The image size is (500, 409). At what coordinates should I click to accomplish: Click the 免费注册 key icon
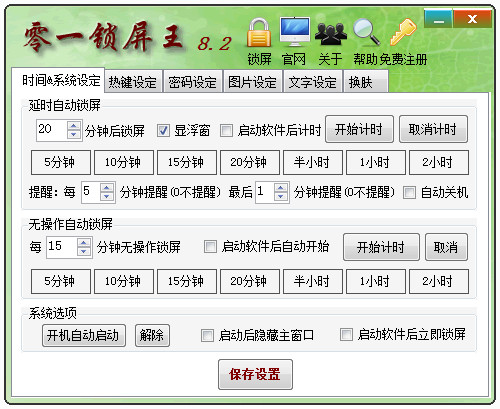[403, 32]
